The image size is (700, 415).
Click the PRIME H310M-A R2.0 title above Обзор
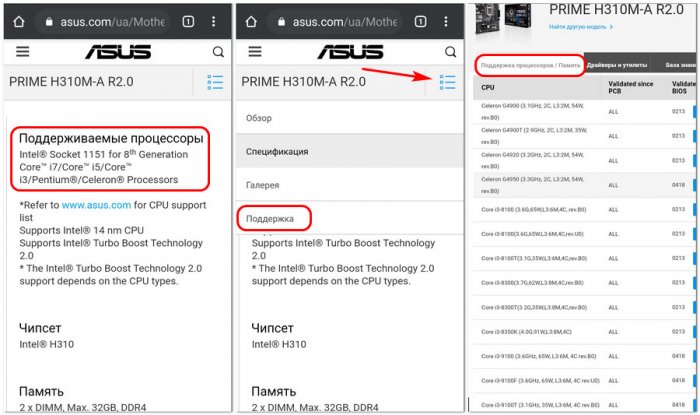(304, 82)
